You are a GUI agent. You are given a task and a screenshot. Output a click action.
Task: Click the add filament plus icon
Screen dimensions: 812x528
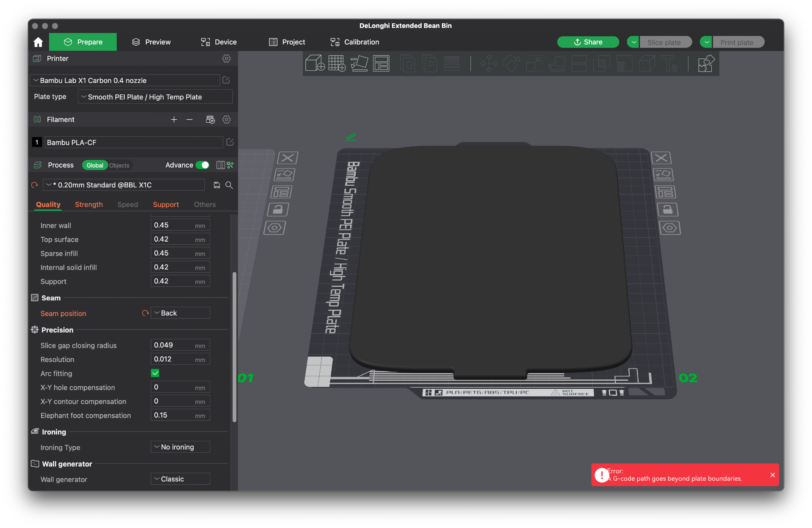(x=174, y=120)
